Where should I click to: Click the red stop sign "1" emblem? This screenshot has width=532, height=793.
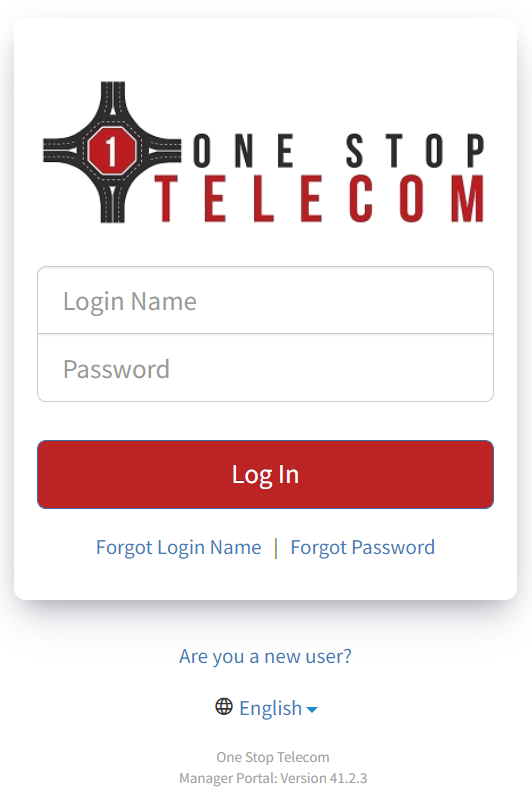112,150
